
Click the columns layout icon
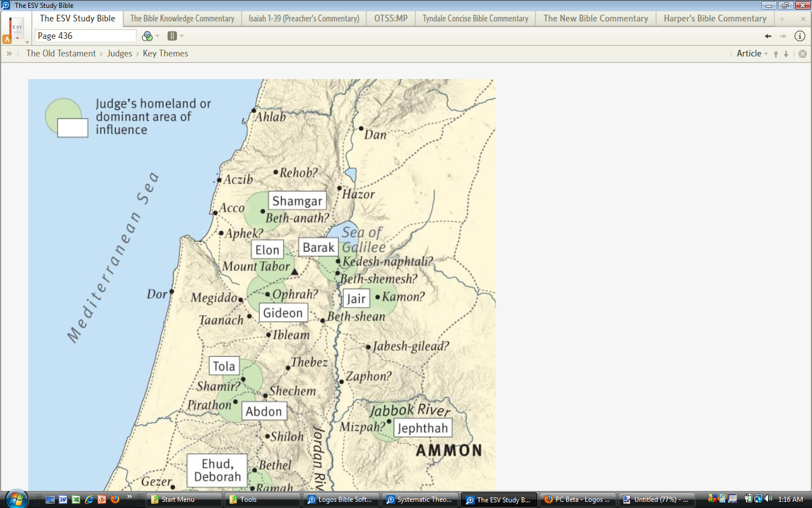click(172, 36)
